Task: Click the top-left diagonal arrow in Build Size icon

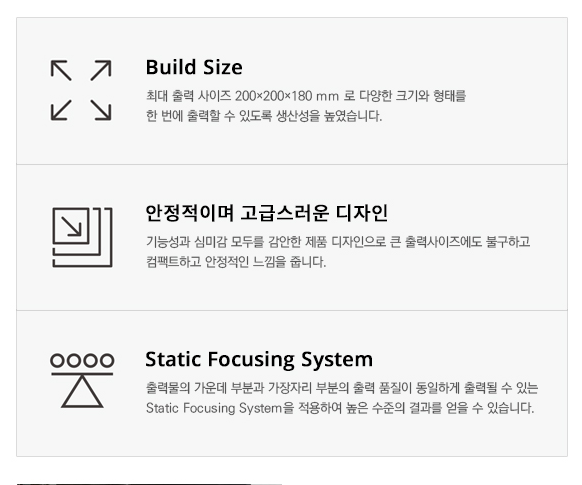Action: (x=61, y=70)
